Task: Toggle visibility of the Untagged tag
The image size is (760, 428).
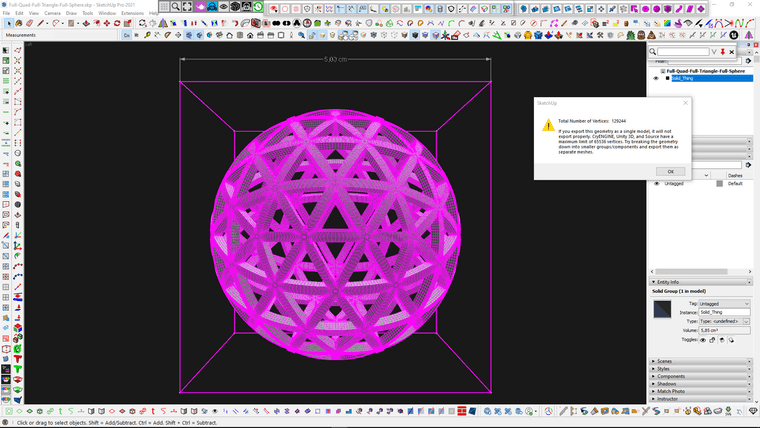Action: (x=657, y=184)
